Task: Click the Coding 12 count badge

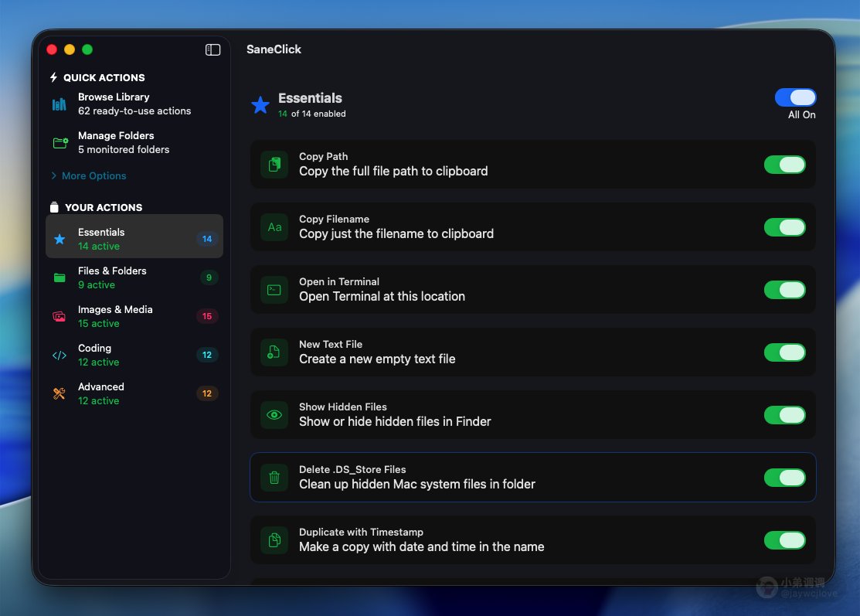Action: click(x=207, y=355)
